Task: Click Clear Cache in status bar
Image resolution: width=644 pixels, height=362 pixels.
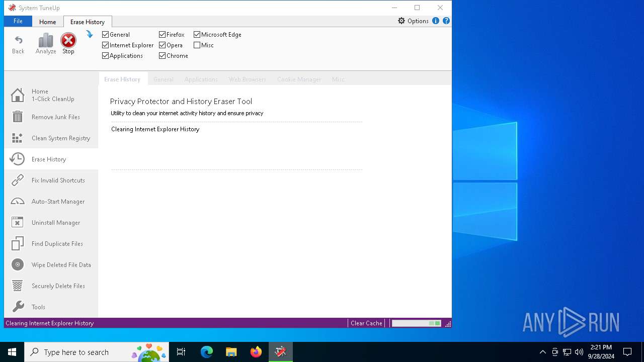Action: (x=366, y=323)
